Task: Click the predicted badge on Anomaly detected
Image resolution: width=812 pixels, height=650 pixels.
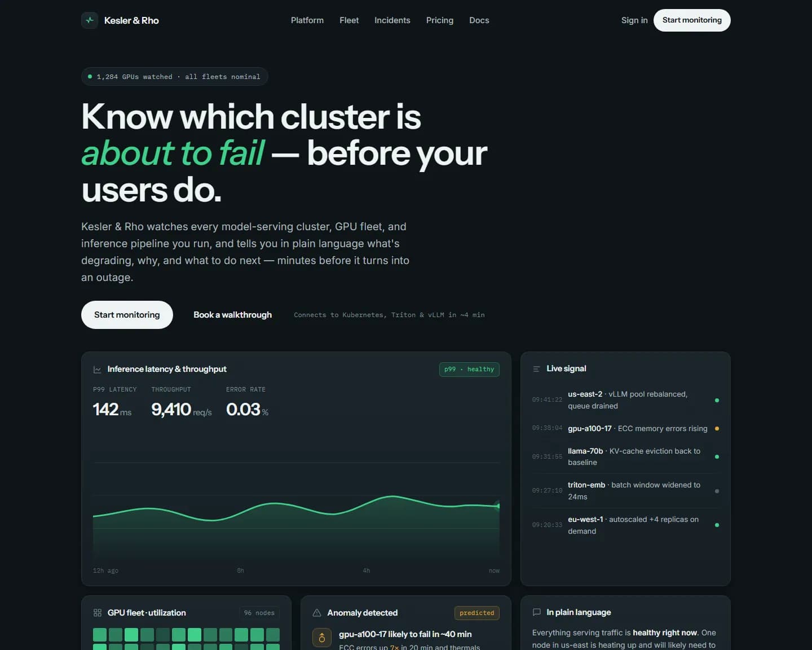Action: click(476, 613)
